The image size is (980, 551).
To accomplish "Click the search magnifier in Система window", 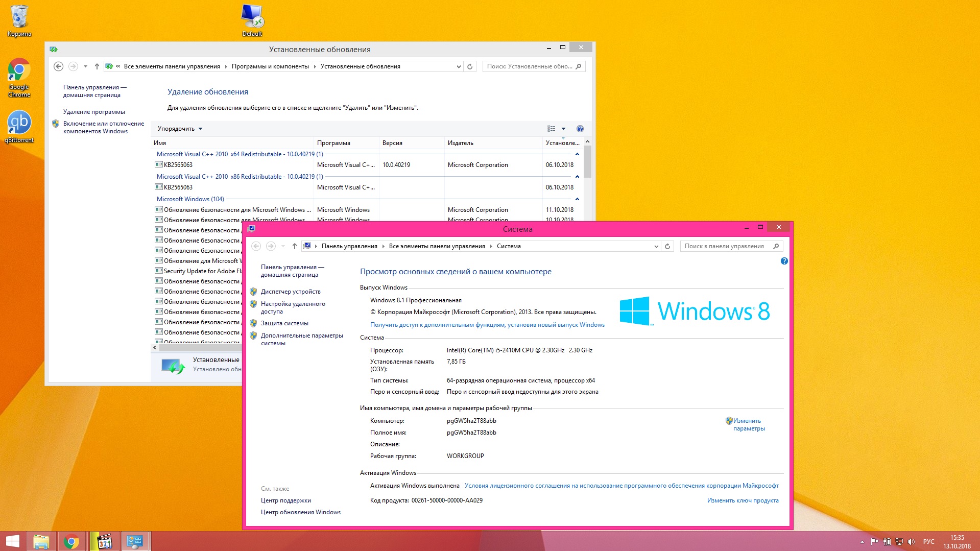I will tap(776, 246).
